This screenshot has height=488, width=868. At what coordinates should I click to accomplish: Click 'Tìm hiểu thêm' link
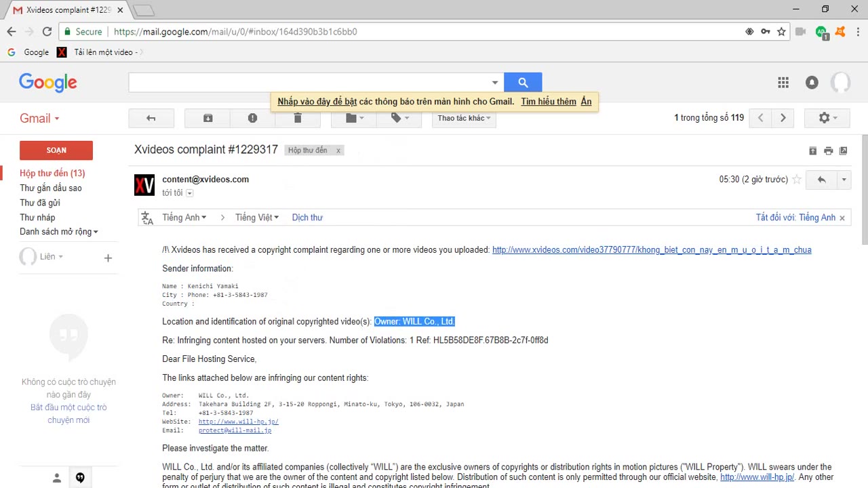[549, 102]
